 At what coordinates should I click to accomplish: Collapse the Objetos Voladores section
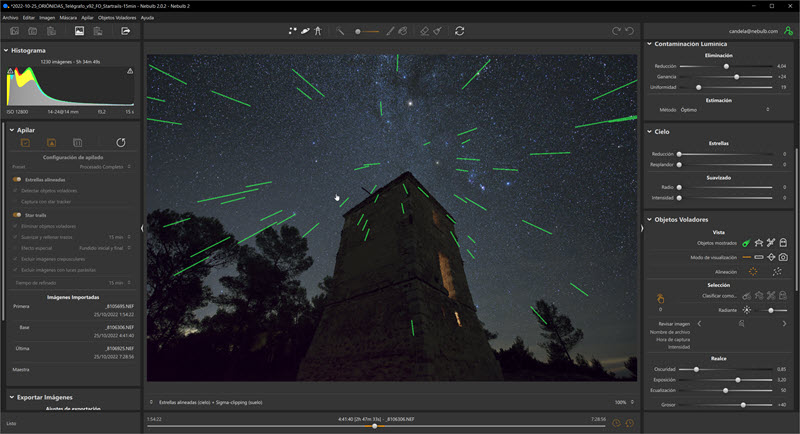point(649,219)
